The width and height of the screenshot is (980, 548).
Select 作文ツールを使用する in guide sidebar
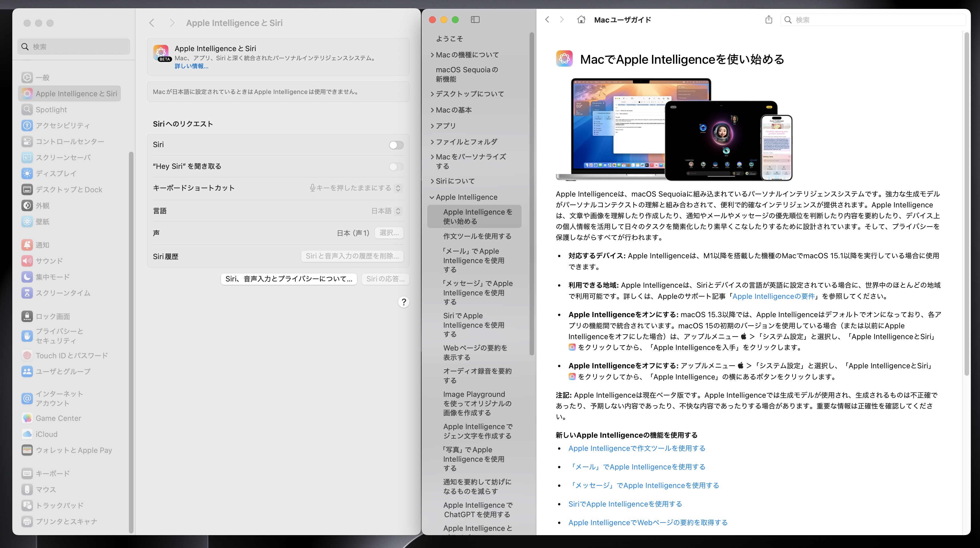coord(477,236)
